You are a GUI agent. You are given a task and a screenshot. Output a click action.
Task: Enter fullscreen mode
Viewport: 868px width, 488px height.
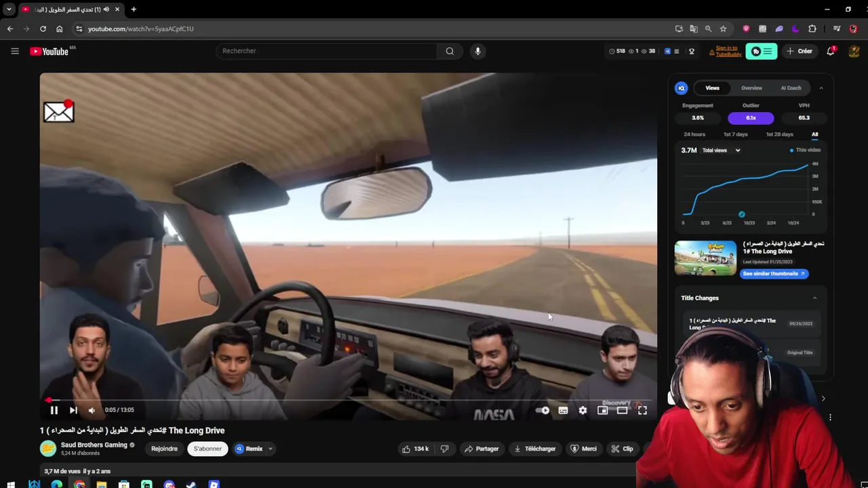(642, 410)
